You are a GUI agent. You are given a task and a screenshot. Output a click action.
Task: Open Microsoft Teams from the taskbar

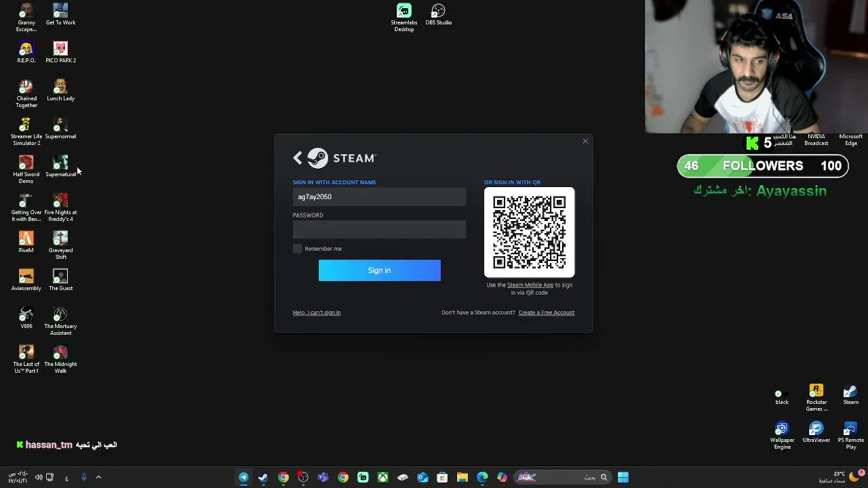point(323,478)
